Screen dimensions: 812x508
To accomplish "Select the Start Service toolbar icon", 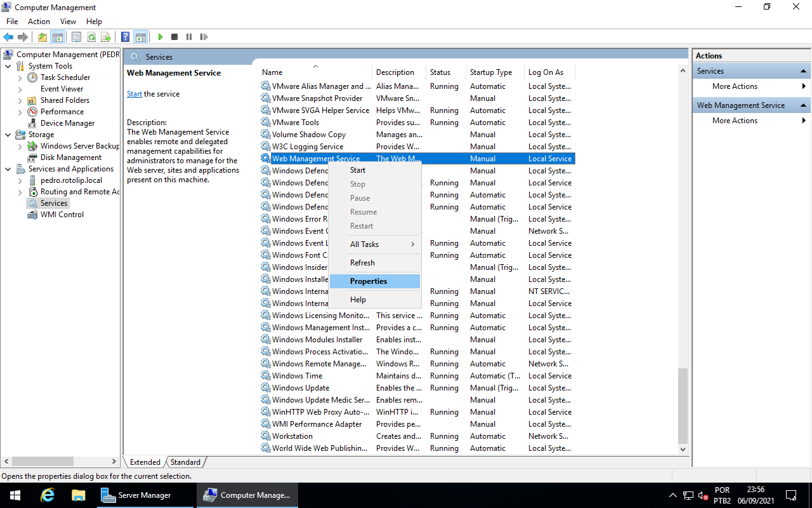I will coord(160,36).
